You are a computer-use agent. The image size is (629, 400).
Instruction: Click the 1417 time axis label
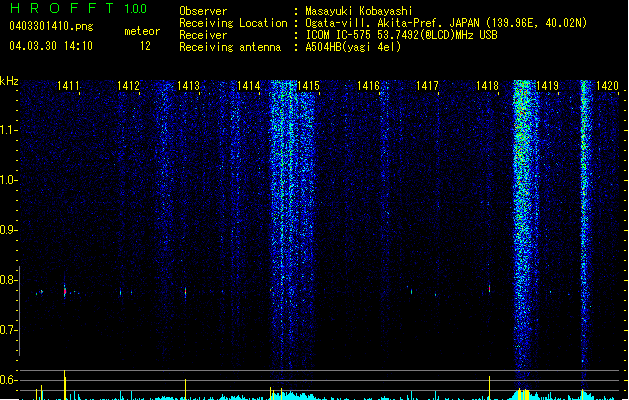coord(427,85)
